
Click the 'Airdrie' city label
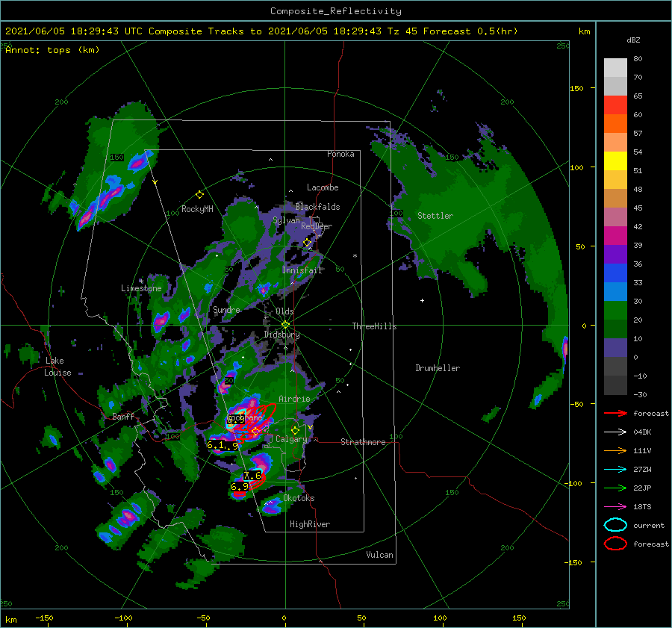294,399
